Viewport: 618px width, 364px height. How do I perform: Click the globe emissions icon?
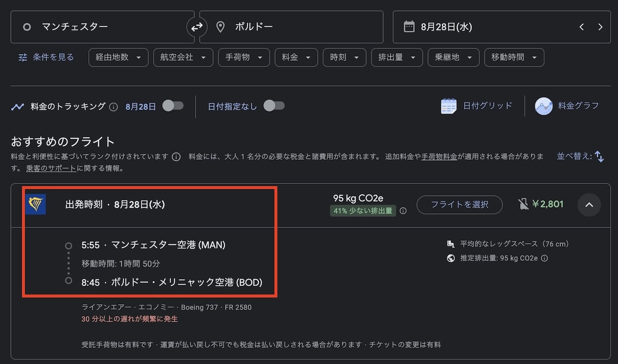451,258
